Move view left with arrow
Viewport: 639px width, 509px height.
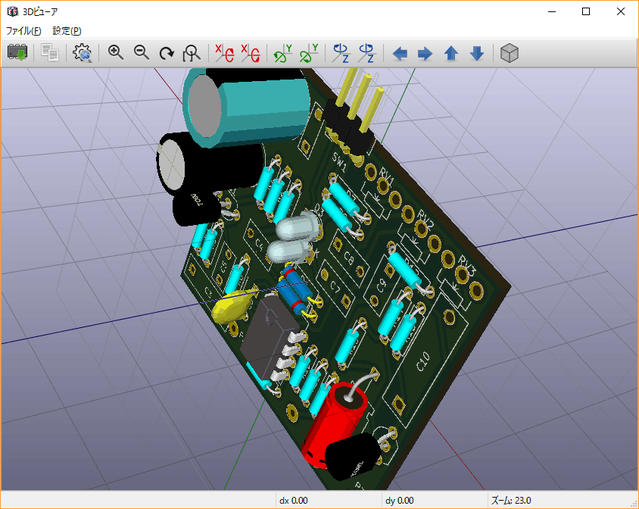400,53
